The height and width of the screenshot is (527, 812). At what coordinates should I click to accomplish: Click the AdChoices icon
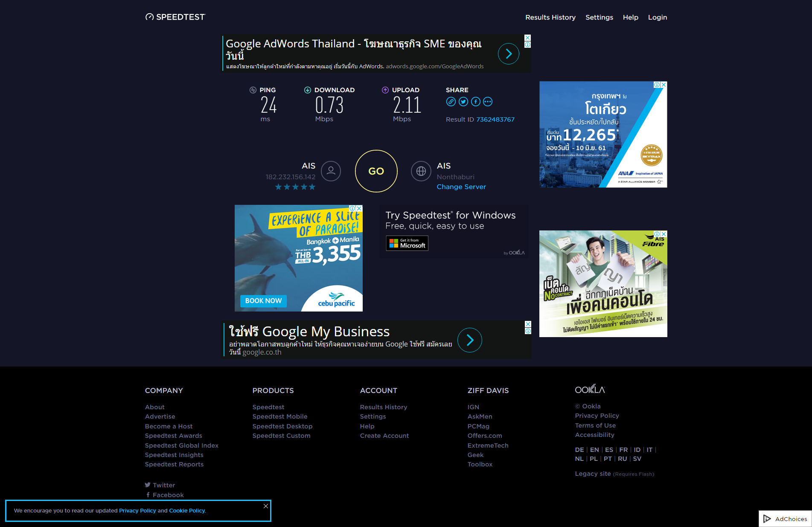[x=767, y=519]
